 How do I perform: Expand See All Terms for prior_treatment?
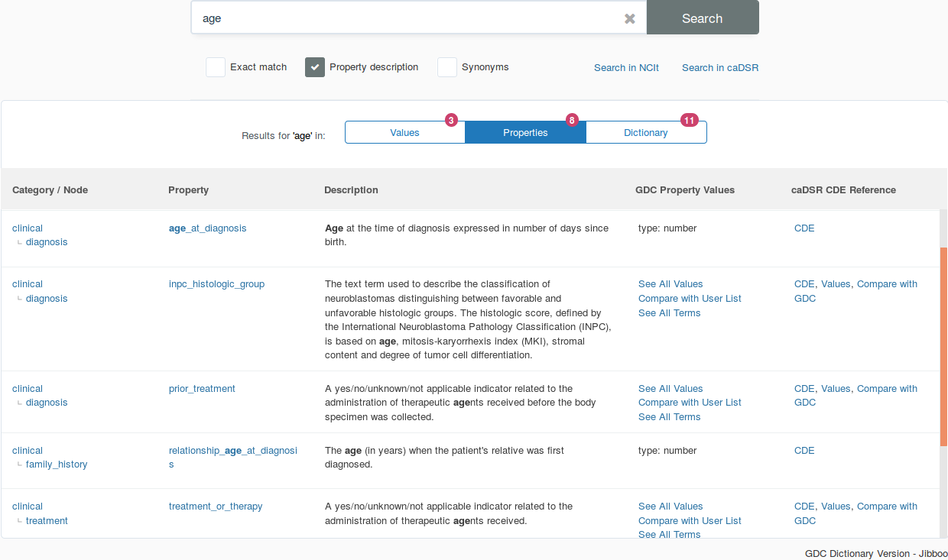click(x=669, y=417)
